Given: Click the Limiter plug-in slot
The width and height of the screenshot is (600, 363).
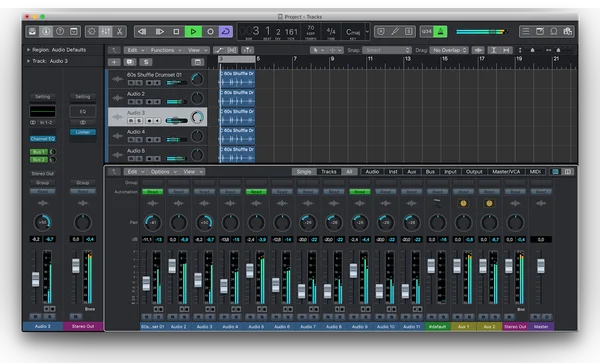Looking at the screenshot, I should pyautogui.click(x=83, y=132).
